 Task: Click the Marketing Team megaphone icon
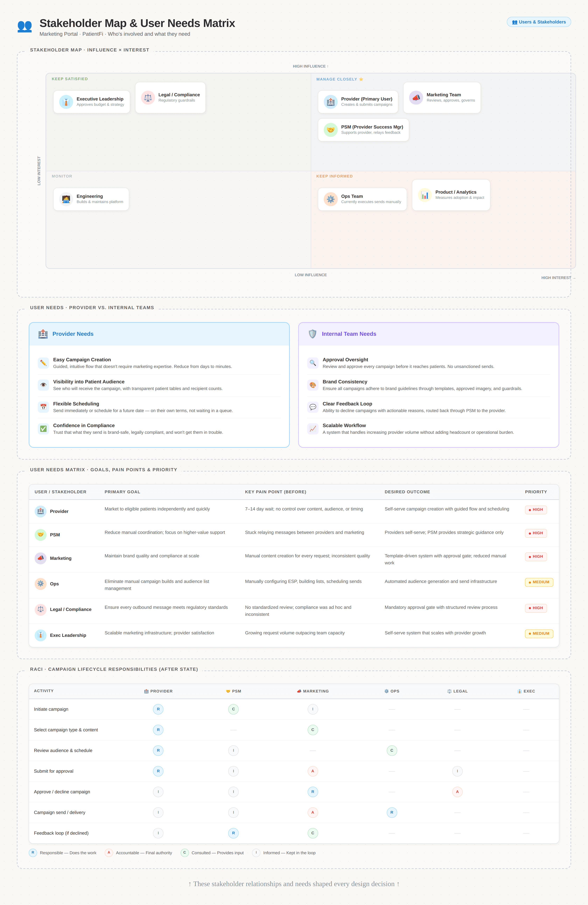click(x=416, y=98)
